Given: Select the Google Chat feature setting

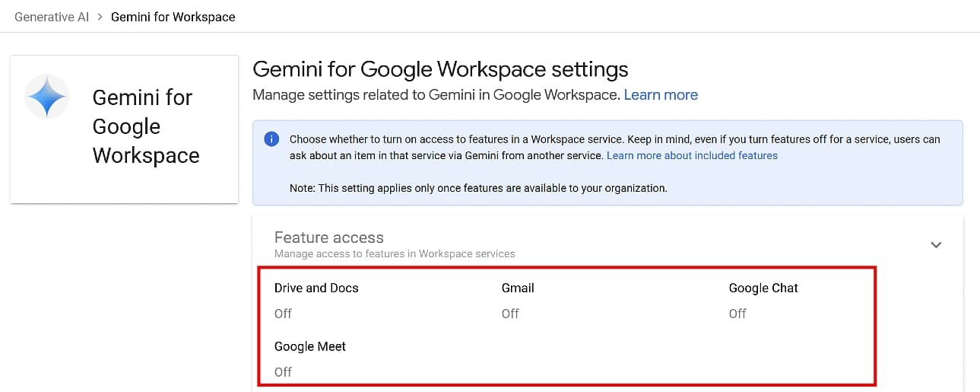Looking at the screenshot, I should pyautogui.click(x=763, y=288).
